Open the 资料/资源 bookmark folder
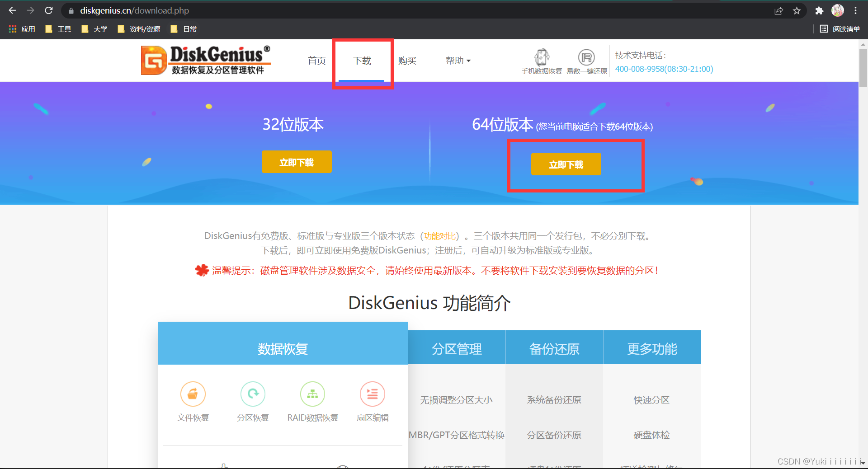 click(139, 29)
